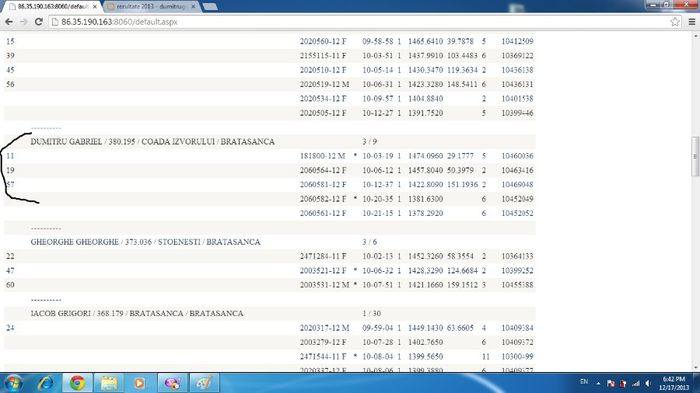Go back to the previous page
The height and width of the screenshot is (393, 700).
click(x=9, y=21)
